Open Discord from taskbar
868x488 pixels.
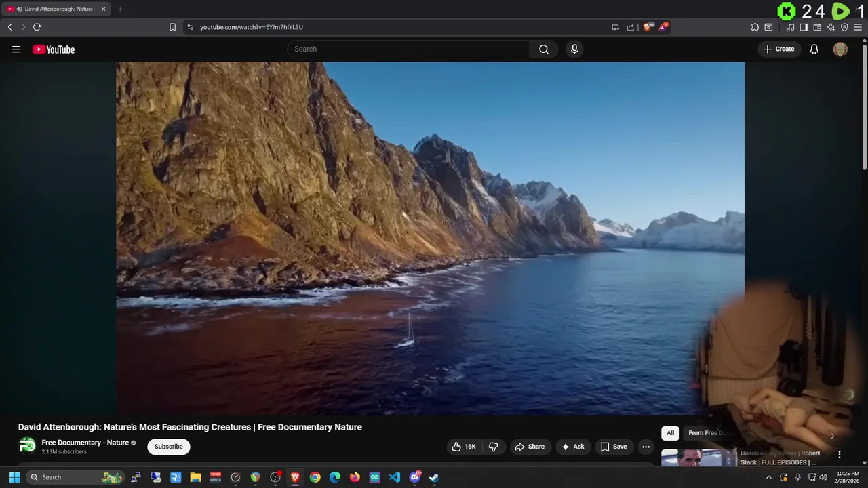point(414,477)
